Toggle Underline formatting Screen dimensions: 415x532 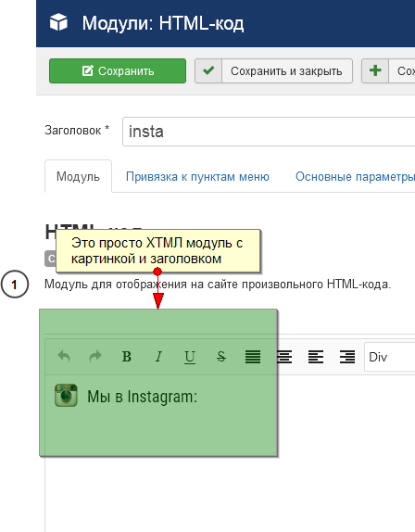coord(190,357)
